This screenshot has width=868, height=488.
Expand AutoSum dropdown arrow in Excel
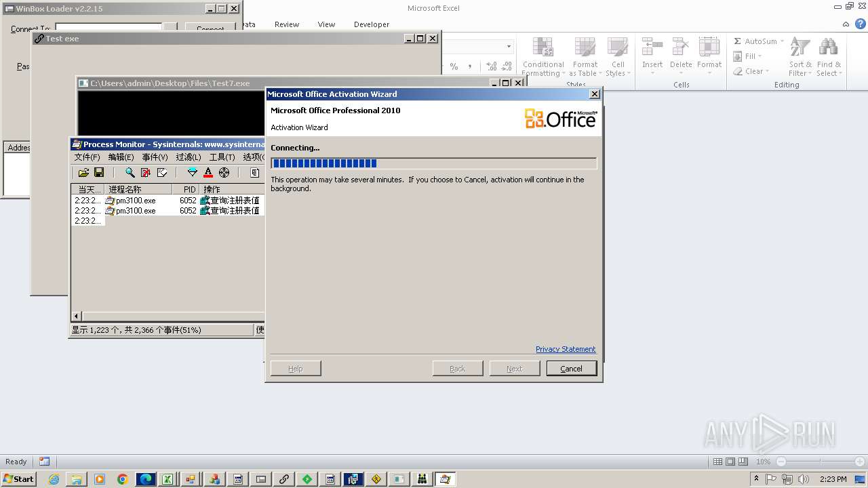[x=782, y=41]
